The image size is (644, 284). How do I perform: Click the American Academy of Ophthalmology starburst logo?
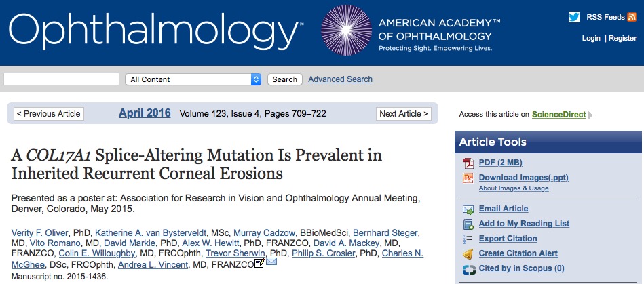(346, 30)
